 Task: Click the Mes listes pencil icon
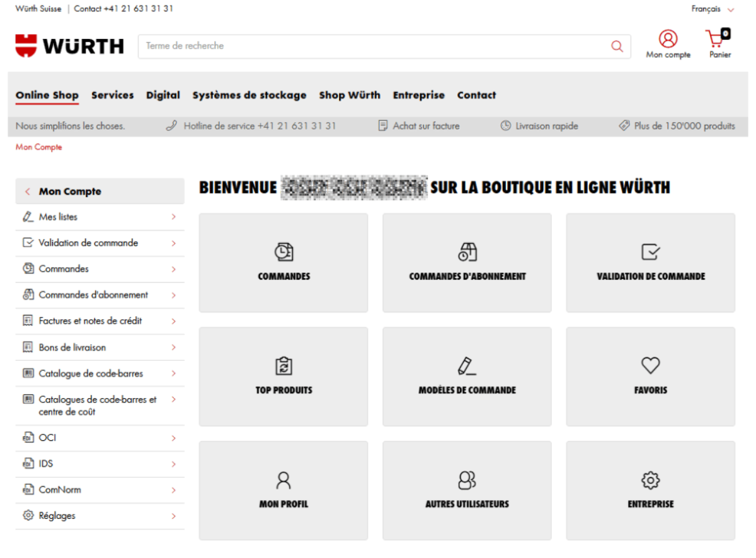pos(28,217)
